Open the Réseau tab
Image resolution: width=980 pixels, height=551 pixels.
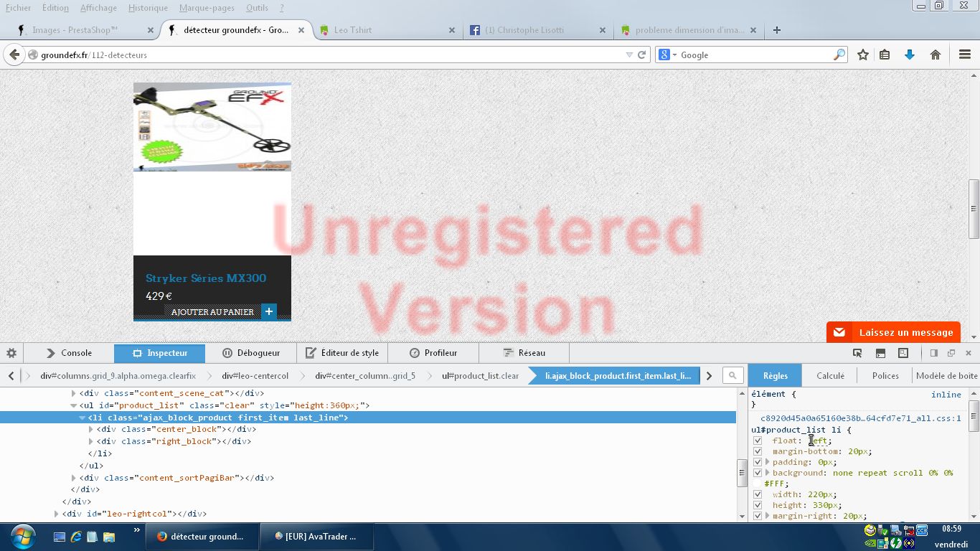(x=524, y=353)
